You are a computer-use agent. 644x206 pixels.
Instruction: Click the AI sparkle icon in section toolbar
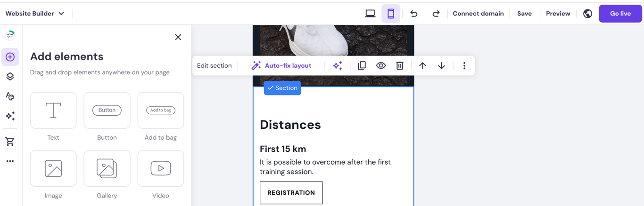[338, 66]
